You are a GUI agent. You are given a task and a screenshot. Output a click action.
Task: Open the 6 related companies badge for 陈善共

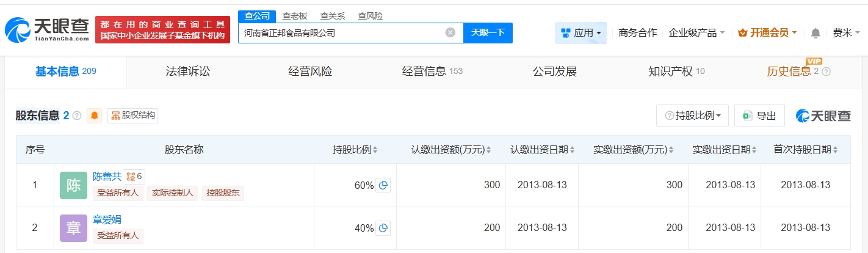point(134,177)
